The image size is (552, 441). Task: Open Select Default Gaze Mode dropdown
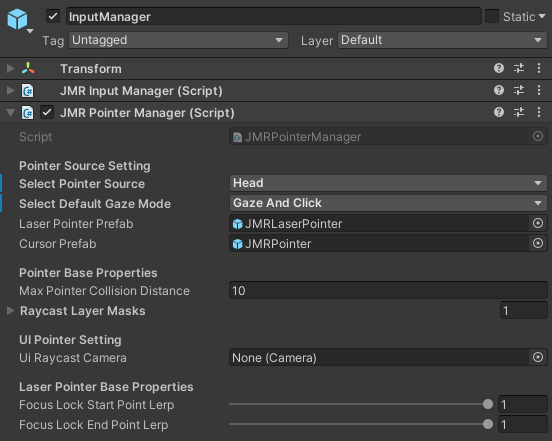pyautogui.click(x=388, y=203)
